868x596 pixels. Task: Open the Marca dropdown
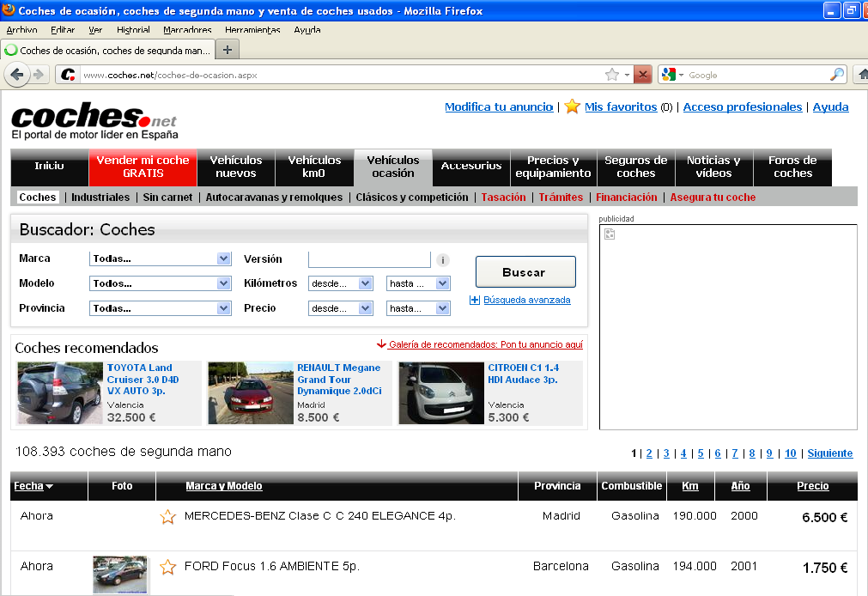160,258
